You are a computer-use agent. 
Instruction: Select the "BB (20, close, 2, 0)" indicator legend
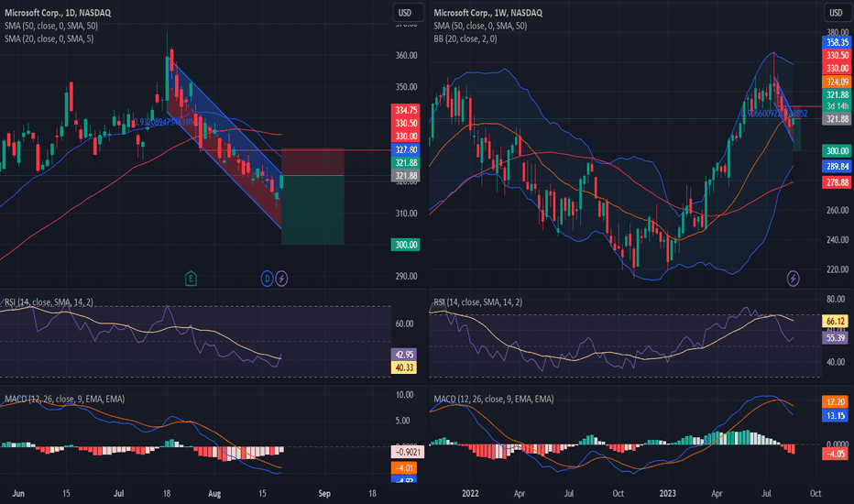[465, 38]
